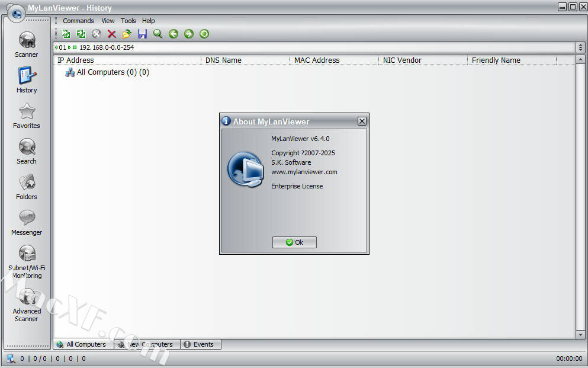
Task: Click the Enterprise License text
Action: (297, 186)
